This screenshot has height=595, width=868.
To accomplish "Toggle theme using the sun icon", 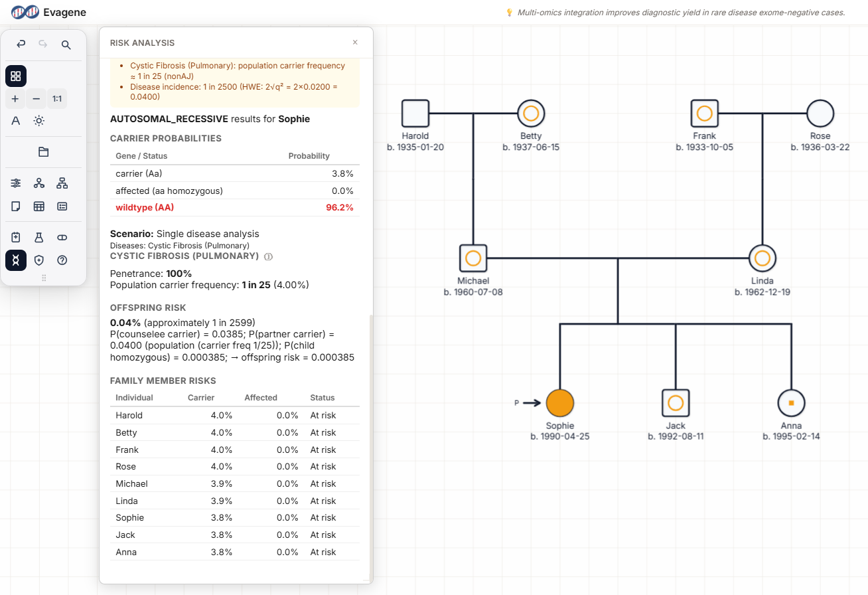I will pos(38,120).
